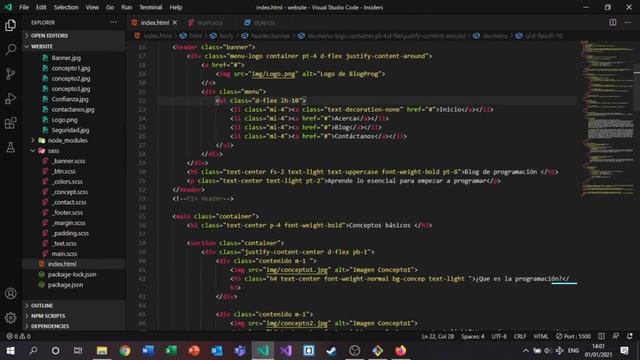
Task: Open Run and Debug view
Action: tap(11, 98)
